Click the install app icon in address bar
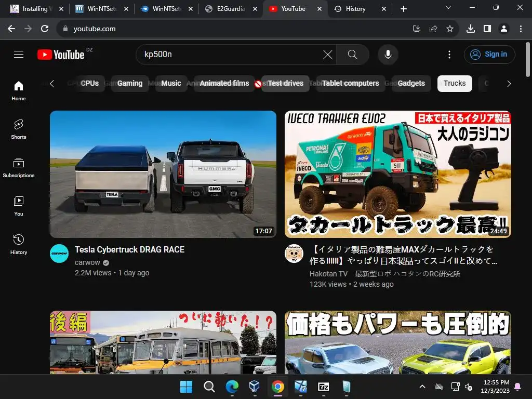This screenshot has height=399, width=532. click(417, 29)
